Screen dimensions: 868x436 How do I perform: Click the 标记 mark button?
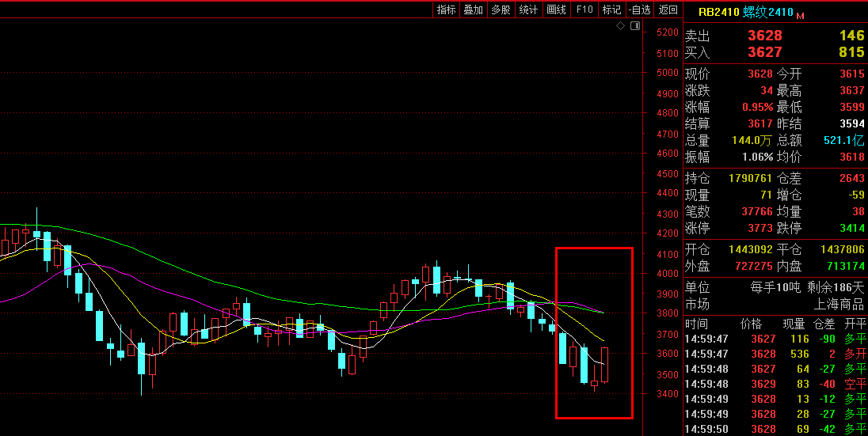611,9
